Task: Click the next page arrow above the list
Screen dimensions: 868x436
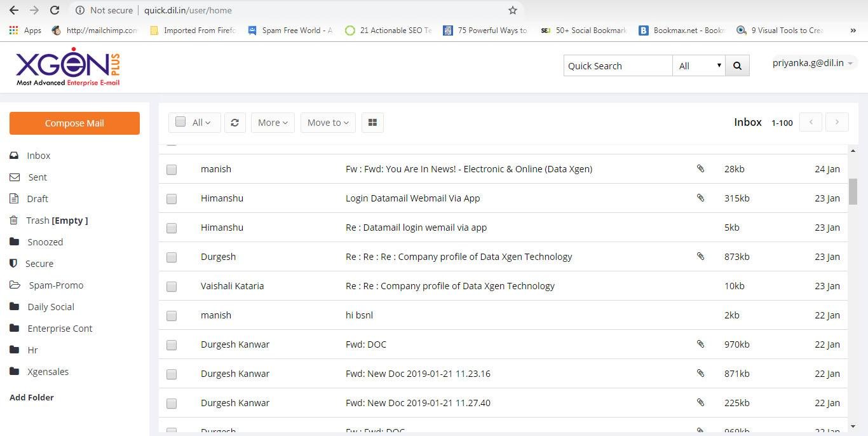Action: pyautogui.click(x=837, y=122)
